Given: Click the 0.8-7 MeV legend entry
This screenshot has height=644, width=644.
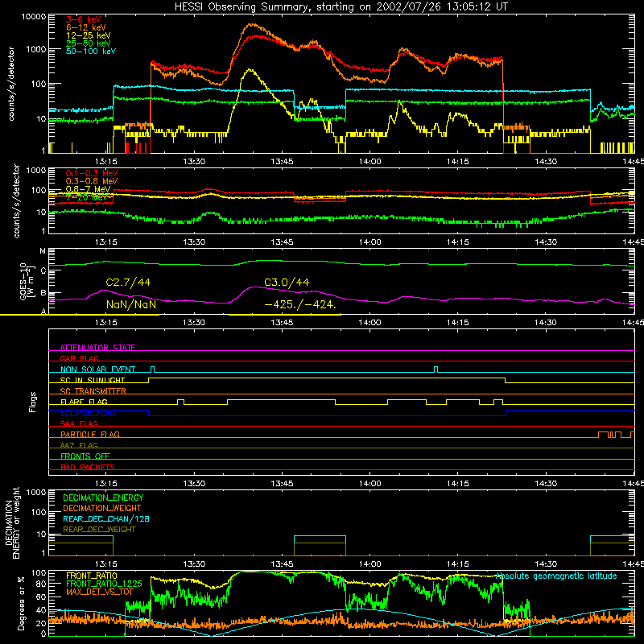Looking at the screenshot, I should 89,189.
